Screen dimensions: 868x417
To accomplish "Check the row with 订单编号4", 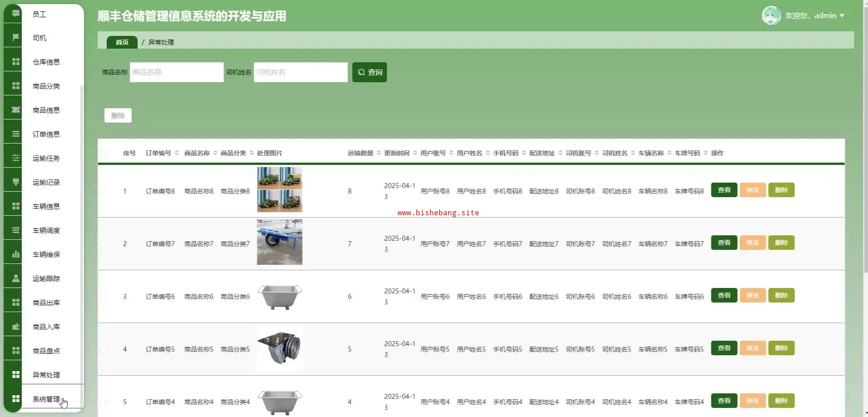I will point(104,402).
